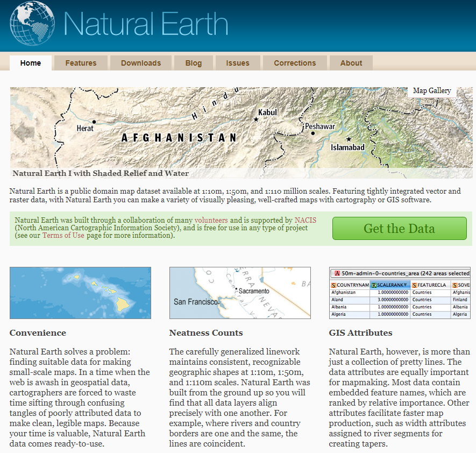This screenshot has height=453, width=476.
Task: Open the Blog tab
Action: pyautogui.click(x=194, y=62)
